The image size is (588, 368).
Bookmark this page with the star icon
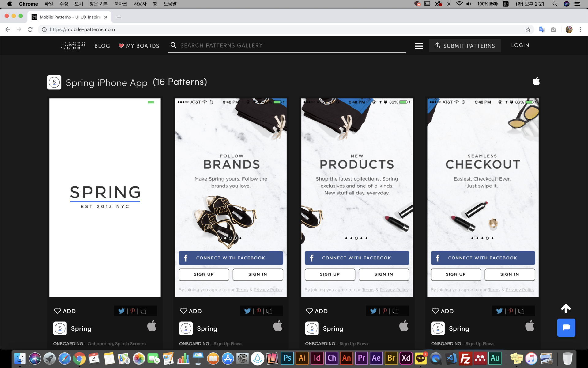528,29
